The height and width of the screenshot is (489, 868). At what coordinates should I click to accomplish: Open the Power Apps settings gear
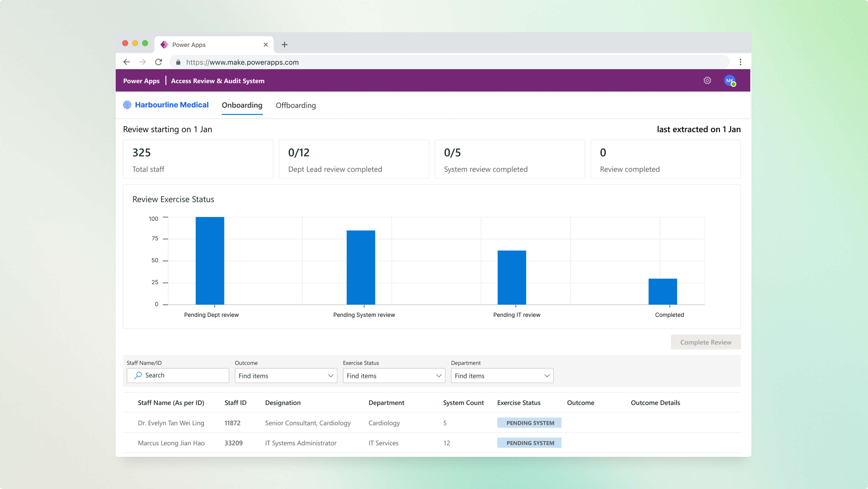[x=707, y=80]
